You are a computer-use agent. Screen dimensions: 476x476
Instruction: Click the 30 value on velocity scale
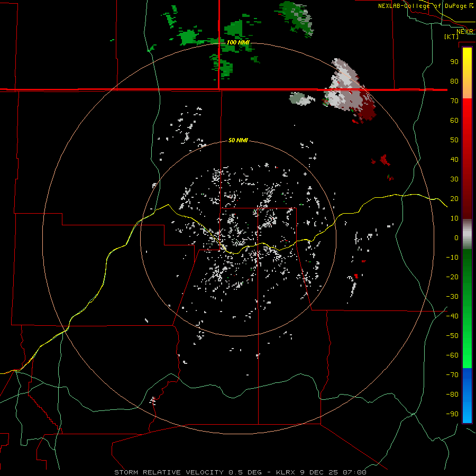click(x=454, y=179)
